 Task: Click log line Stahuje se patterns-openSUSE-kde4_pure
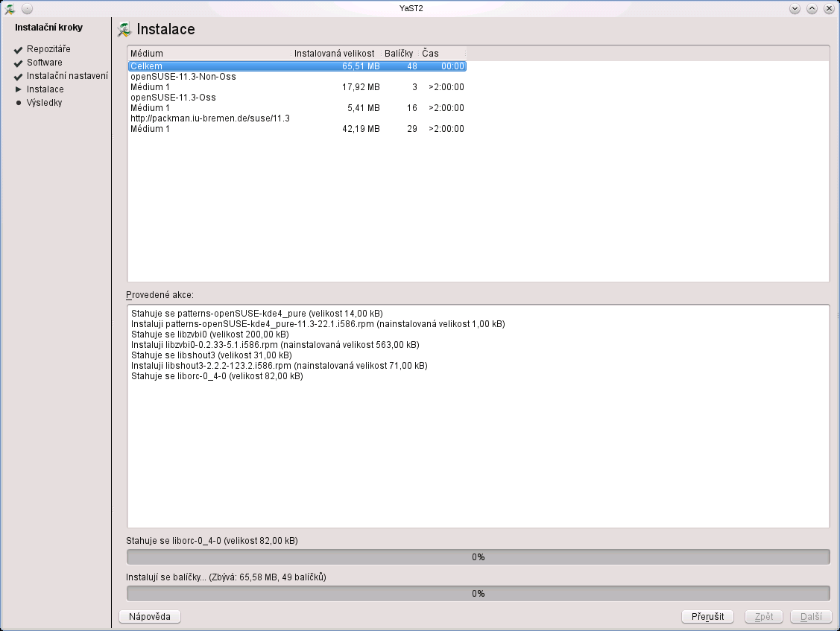[256, 314]
